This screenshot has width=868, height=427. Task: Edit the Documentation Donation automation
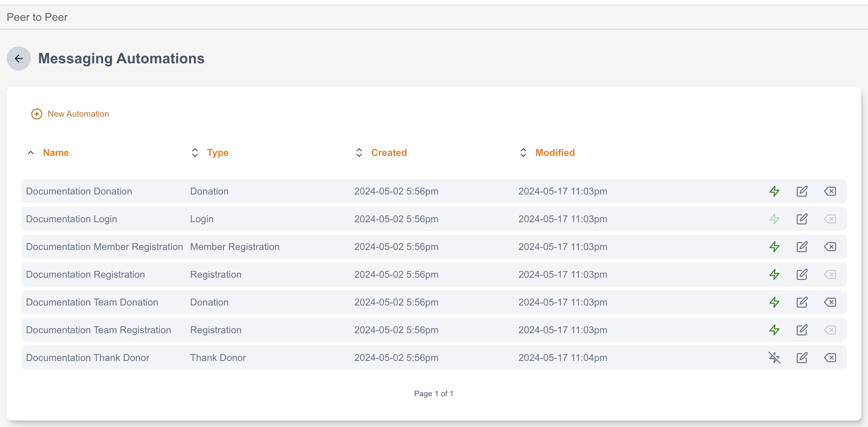coord(802,191)
